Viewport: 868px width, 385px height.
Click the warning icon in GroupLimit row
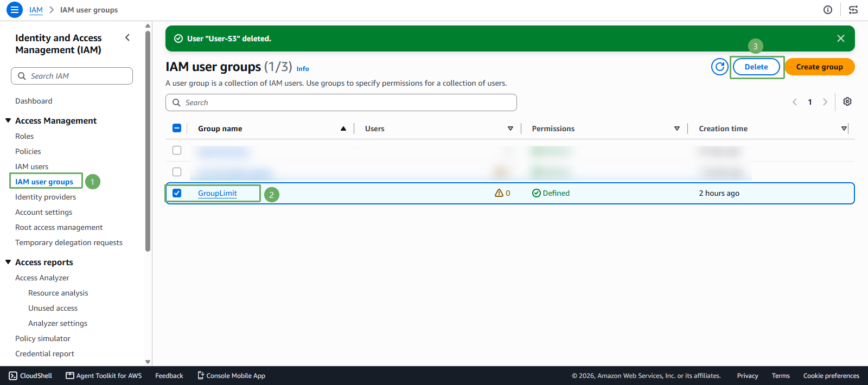coord(499,193)
